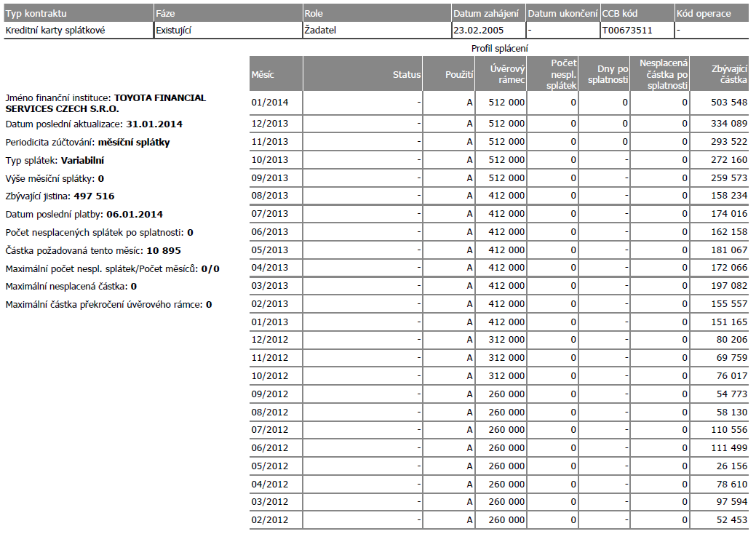Select the month cell 08/2012
This screenshot has width=756, height=534.
point(276,412)
